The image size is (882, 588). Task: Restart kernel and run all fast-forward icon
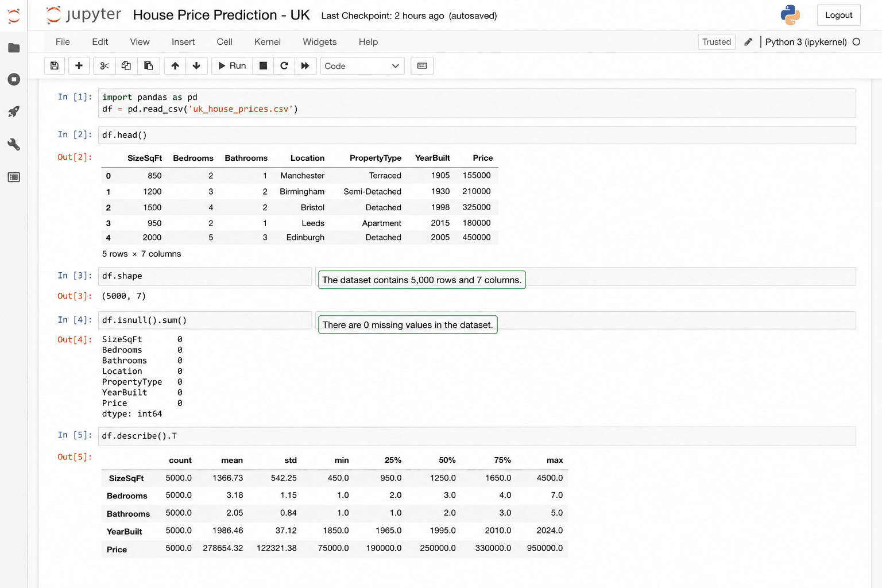click(305, 66)
